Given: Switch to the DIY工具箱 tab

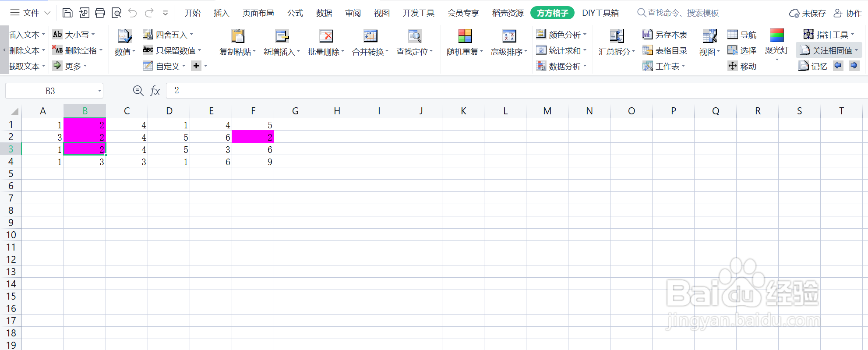Looking at the screenshot, I should coord(600,13).
